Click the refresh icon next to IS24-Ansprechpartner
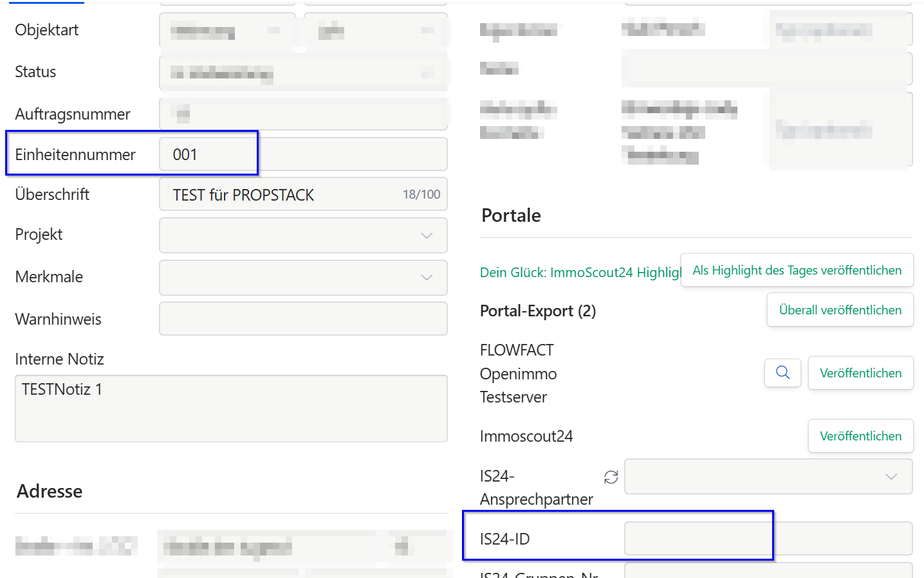This screenshot has height=578, width=924. (611, 477)
